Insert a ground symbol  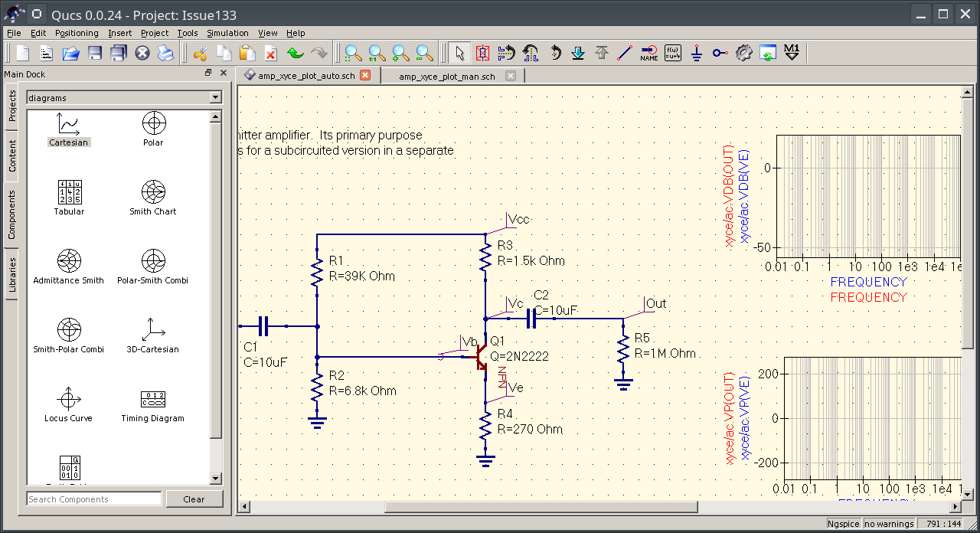(695, 53)
